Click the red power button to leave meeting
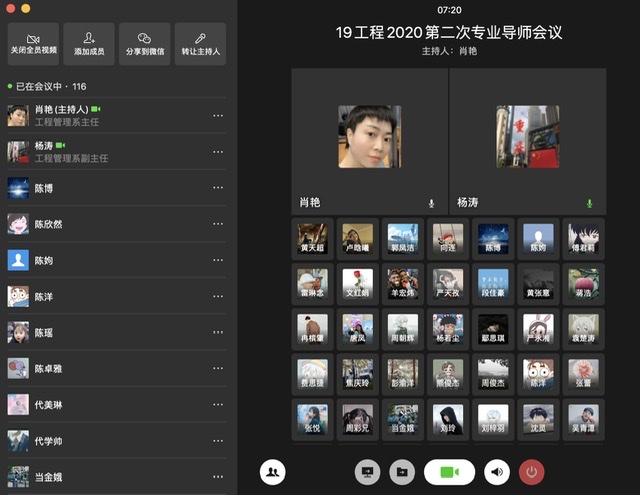640x495 pixels. 531,472
